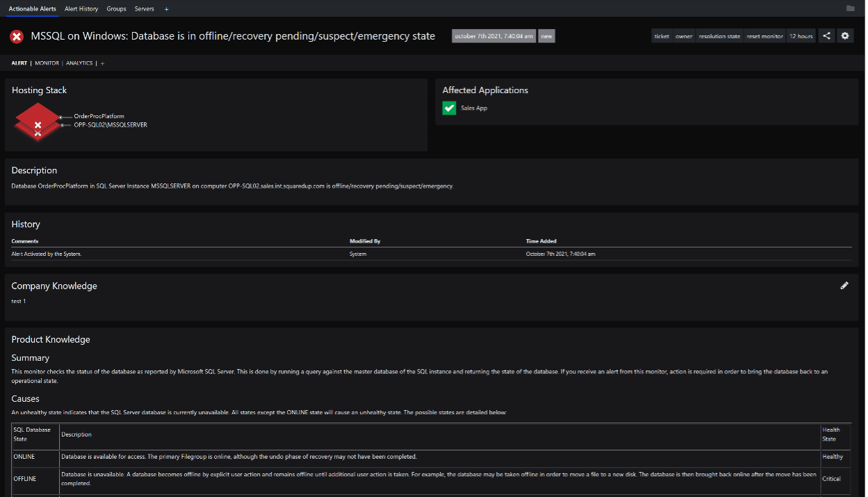Open the ANALYTICS perspective tab
868x497 pixels.
click(79, 63)
